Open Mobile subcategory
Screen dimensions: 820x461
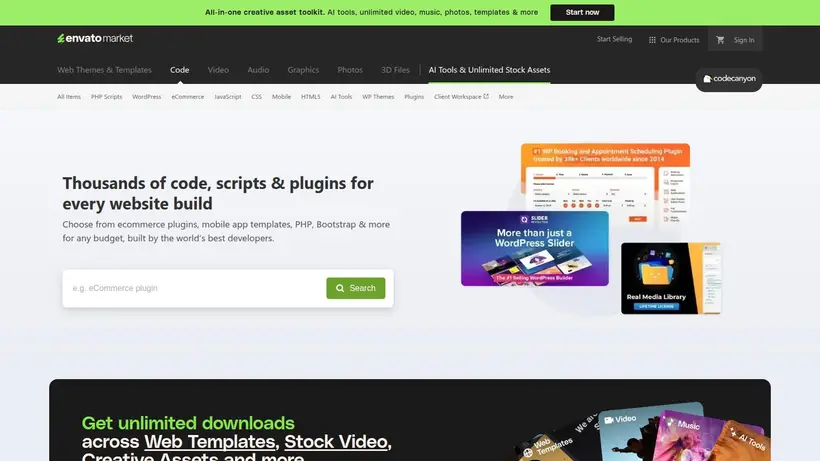pos(281,97)
